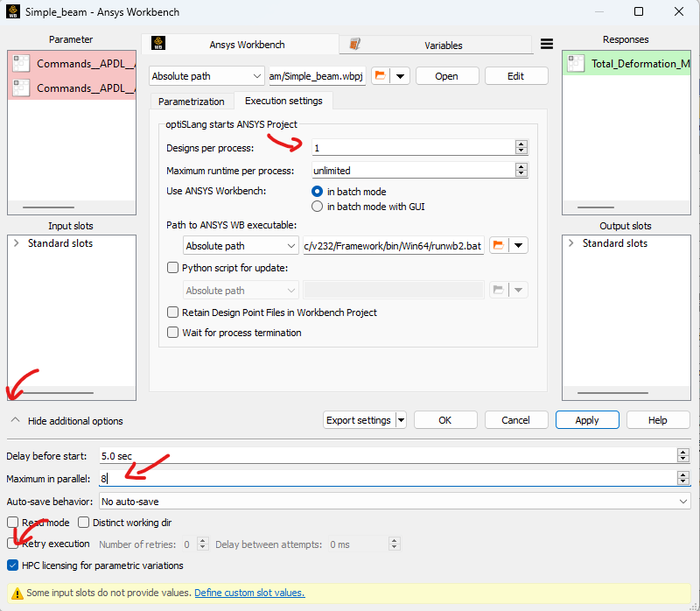Click the Maximum in parallel input field
Viewport: 700px width, 611px height.
[x=385, y=479]
